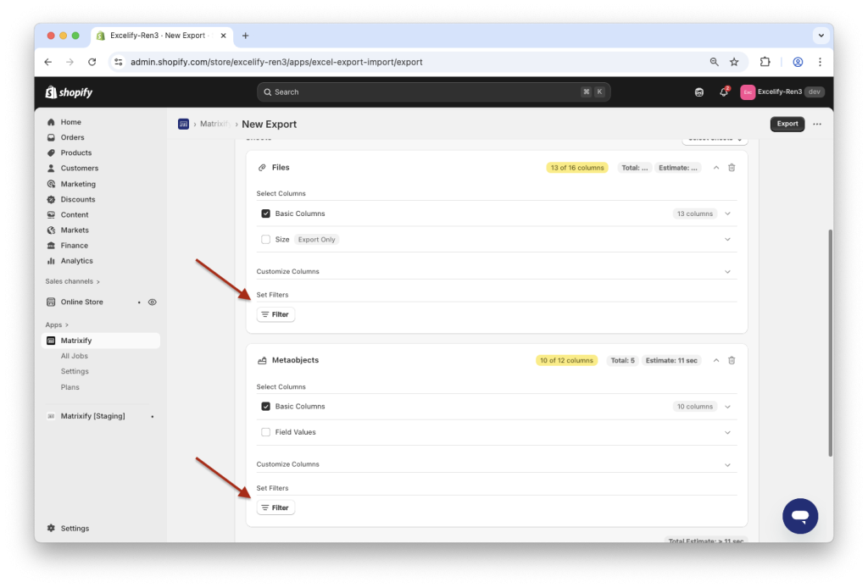Open the chat support bubble
868x588 pixels.
click(x=799, y=515)
